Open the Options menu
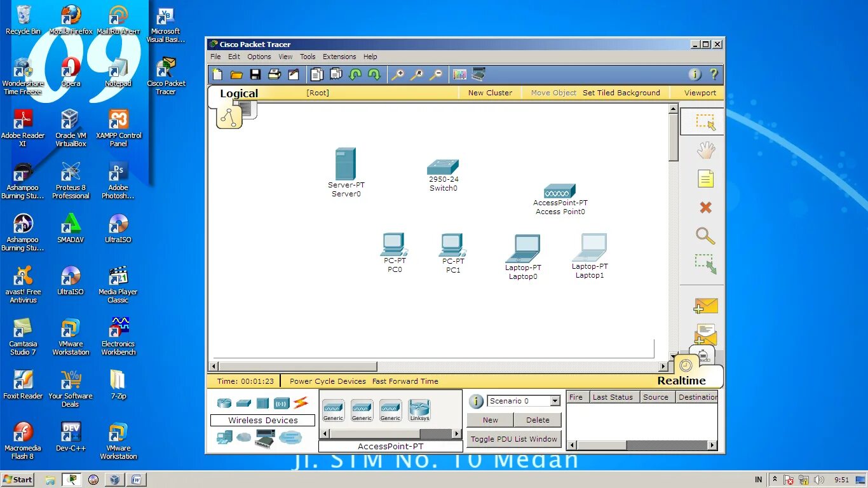 pyautogui.click(x=259, y=57)
